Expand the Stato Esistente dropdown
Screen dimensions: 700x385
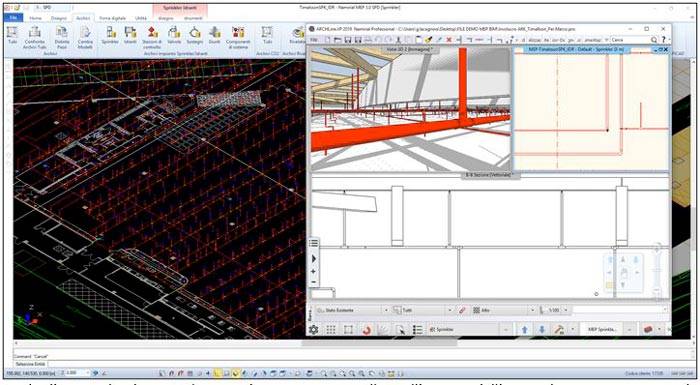click(386, 310)
